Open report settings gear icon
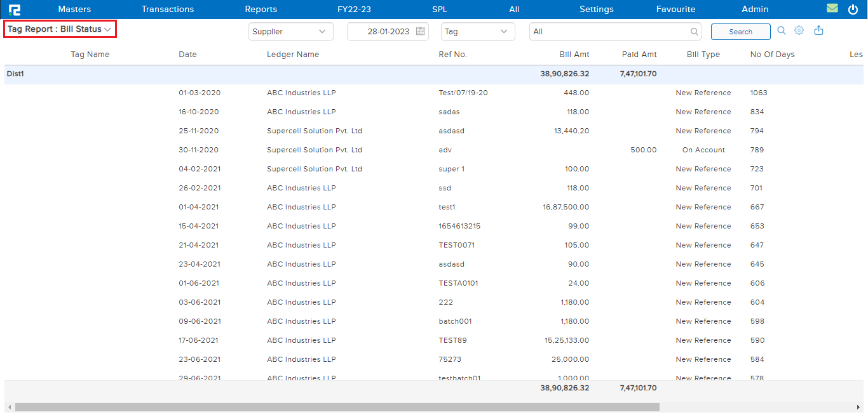This screenshot has width=868, height=417. point(799,30)
